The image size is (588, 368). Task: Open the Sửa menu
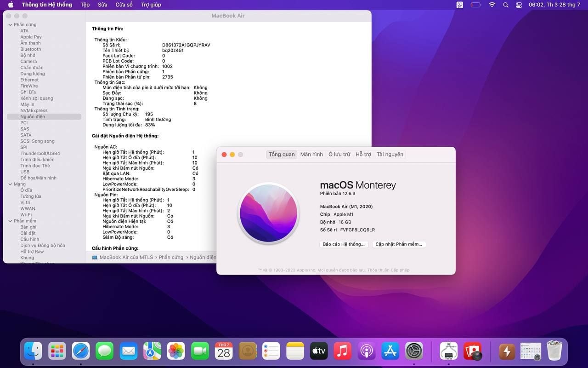click(x=102, y=5)
